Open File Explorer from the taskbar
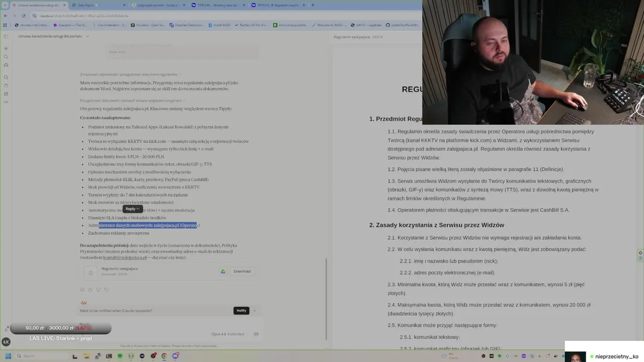The image size is (644, 362). pyautogui.click(x=87, y=356)
